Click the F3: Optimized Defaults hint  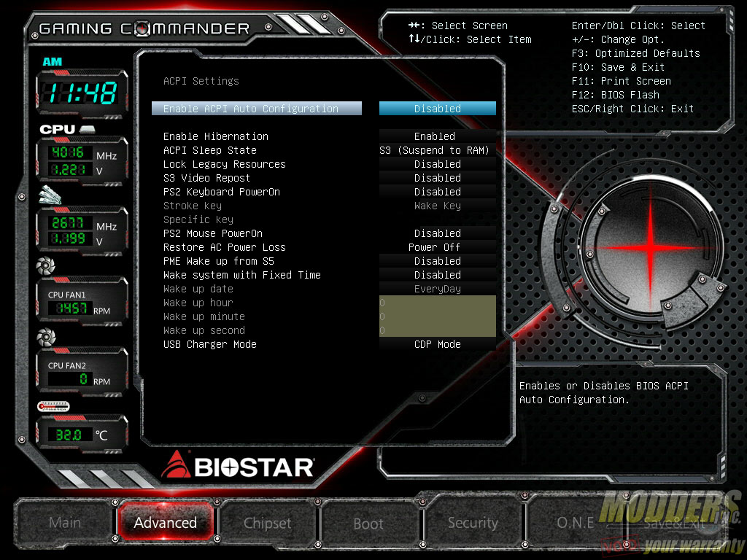click(x=636, y=53)
